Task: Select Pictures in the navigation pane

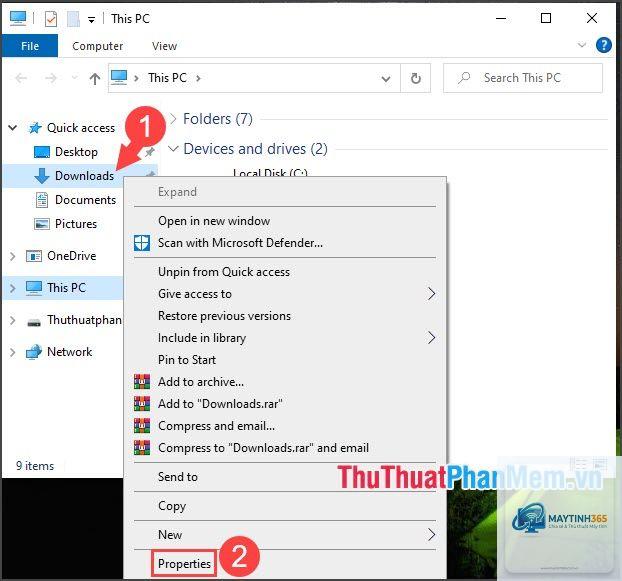Action: [76, 224]
